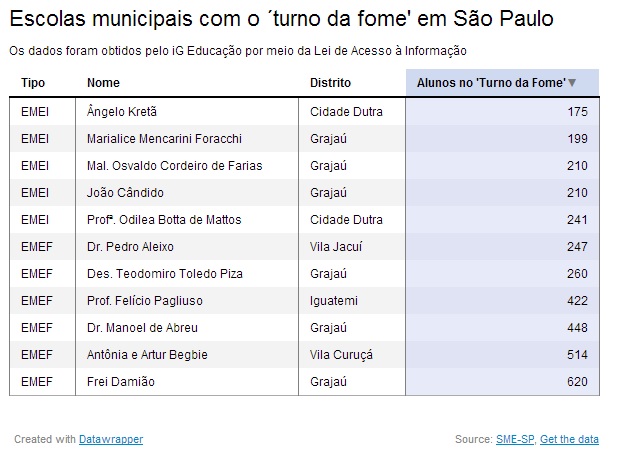Screen dimensions: 620x458
Task: Click the 'Get the data' link
Action: tap(570, 439)
